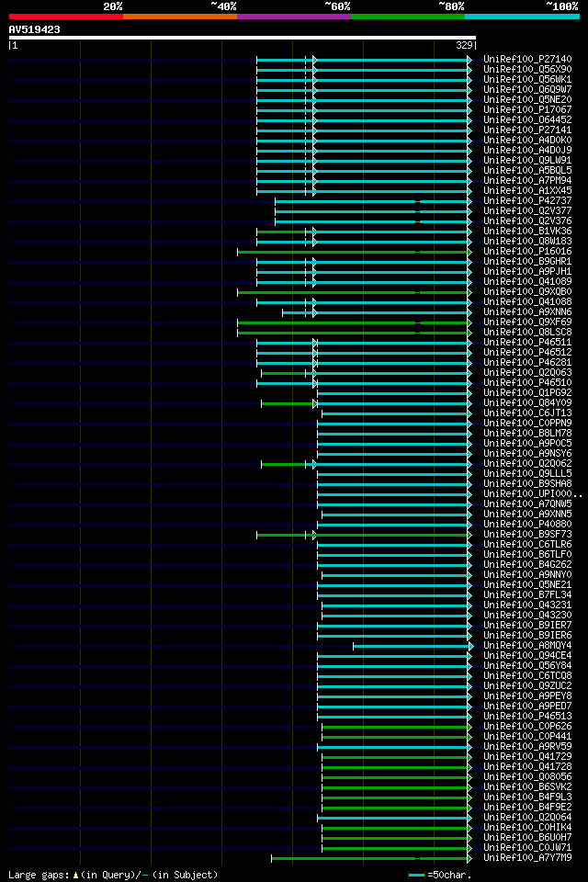The height and width of the screenshot is (882, 588).
Task: Click the UniRef100_Q41089 entry
Action: point(527,282)
